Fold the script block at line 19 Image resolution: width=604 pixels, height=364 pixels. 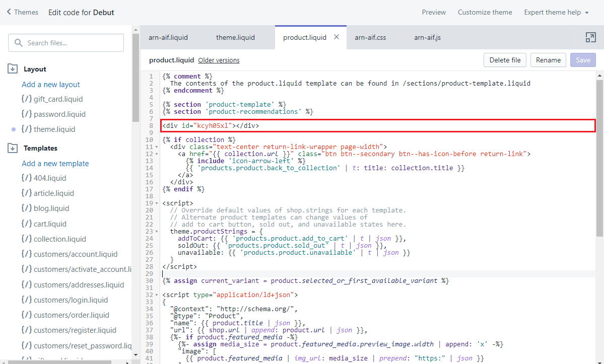coord(156,203)
